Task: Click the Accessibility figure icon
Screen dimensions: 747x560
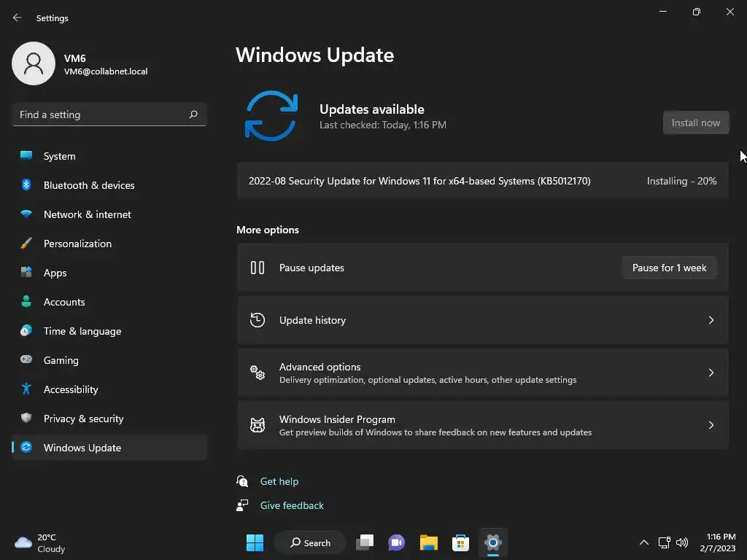Action: tap(26, 389)
